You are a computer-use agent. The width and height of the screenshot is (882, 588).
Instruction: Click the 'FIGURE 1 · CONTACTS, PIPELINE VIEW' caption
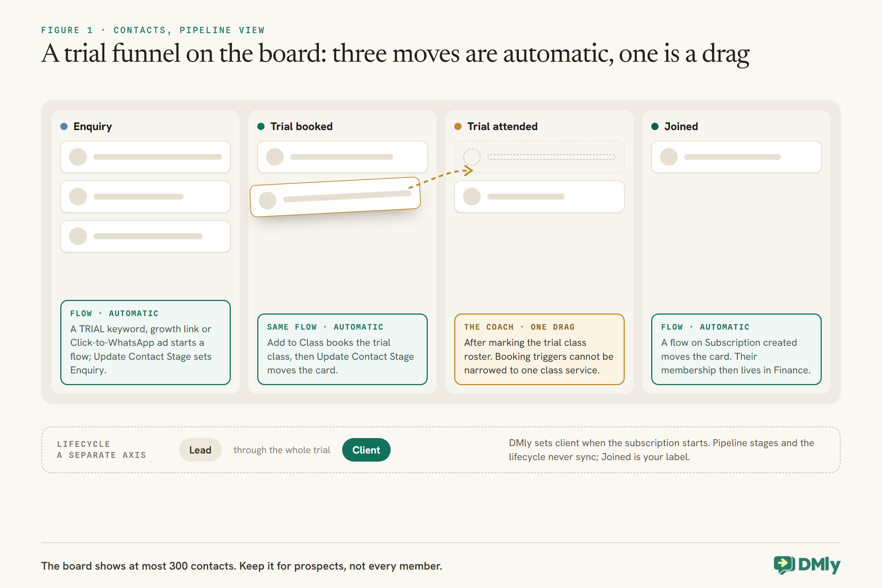(x=153, y=30)
